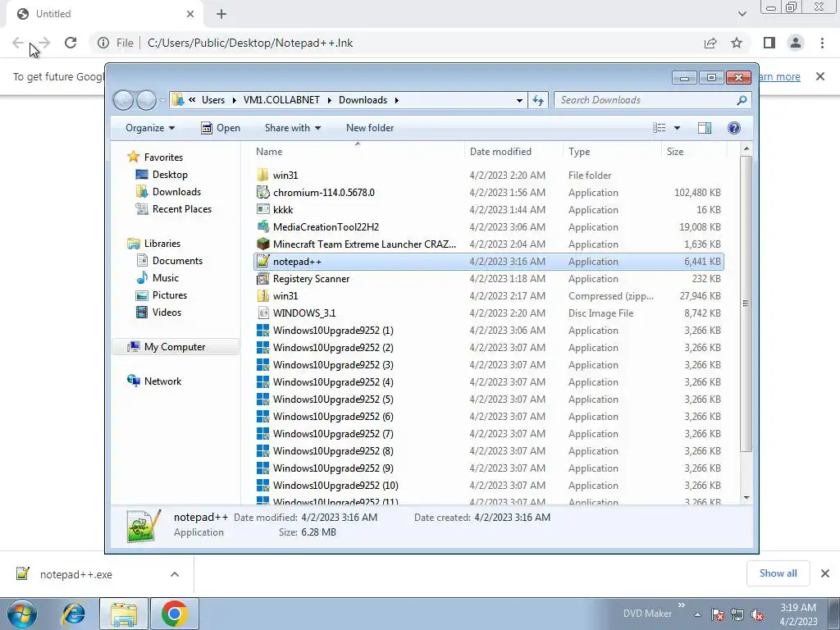Click the Chrome share page icon
The width and height of the screenshot is (840, 630).
[x=710, y=43]
